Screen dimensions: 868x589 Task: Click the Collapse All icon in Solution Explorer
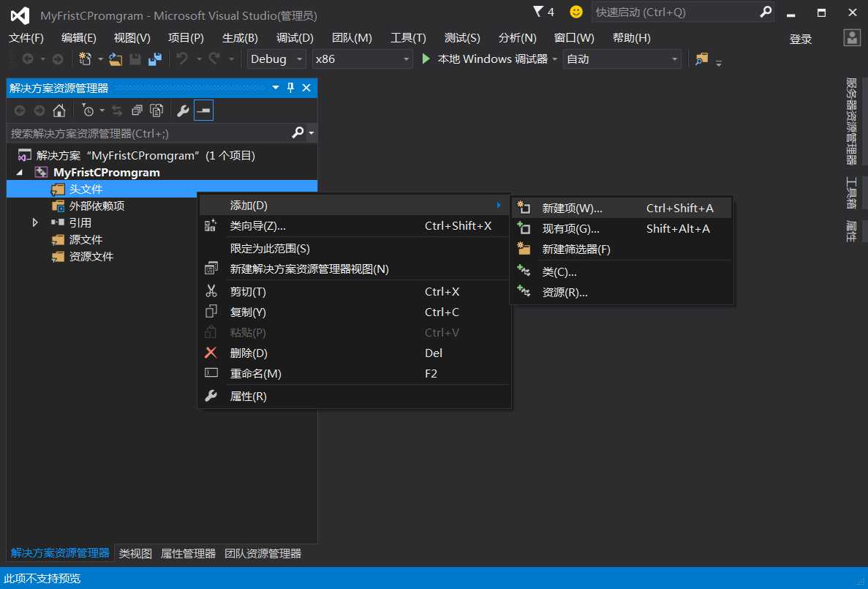point(137,110)
